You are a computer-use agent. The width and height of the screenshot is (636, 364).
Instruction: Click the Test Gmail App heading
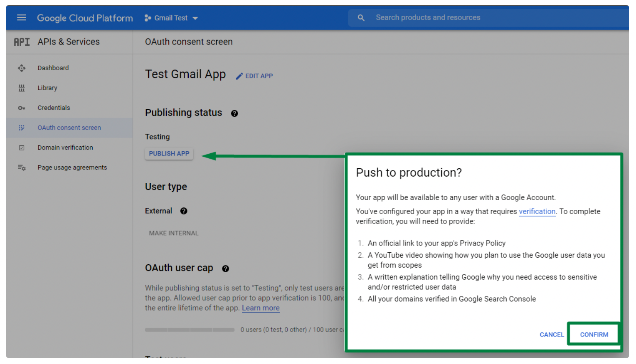click(x=185, y=74)
